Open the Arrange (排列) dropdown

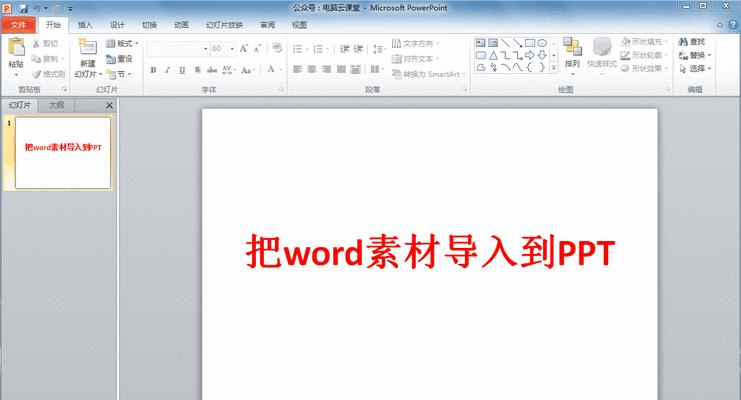572,57
